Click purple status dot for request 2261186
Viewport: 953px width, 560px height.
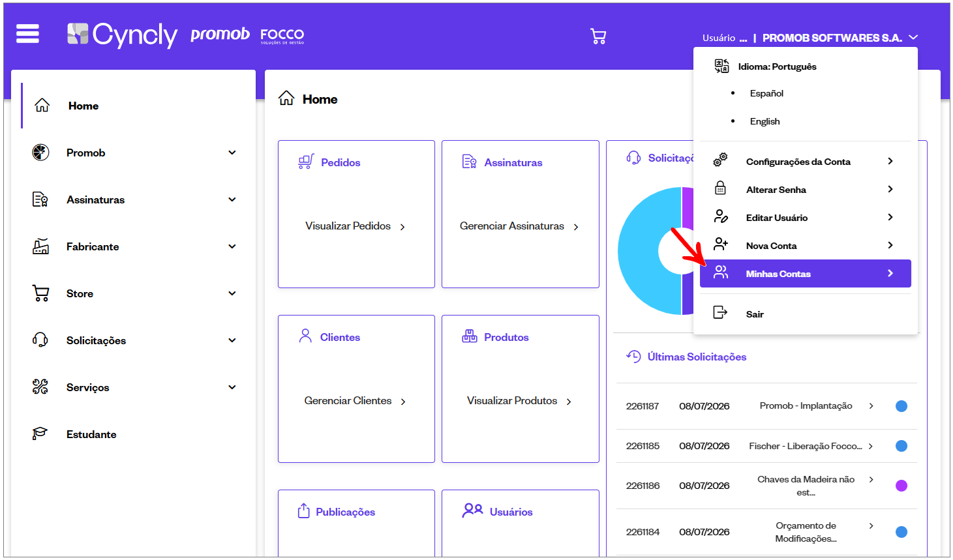tap(901, 486)
